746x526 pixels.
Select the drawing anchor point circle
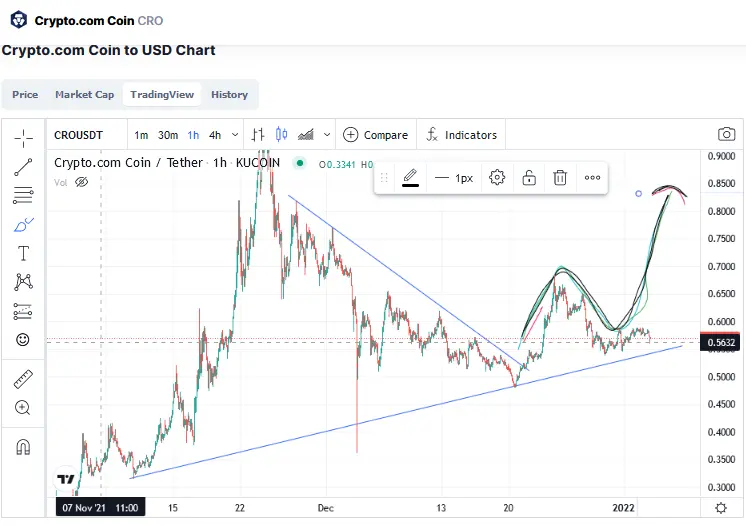click(638, 194)
